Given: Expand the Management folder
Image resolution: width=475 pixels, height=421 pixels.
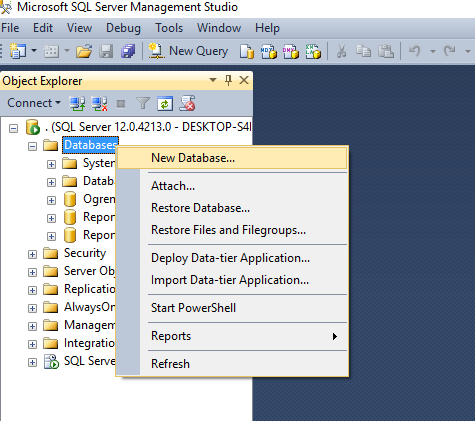Looking at the screenshot, I should click(x=32, y=326).
